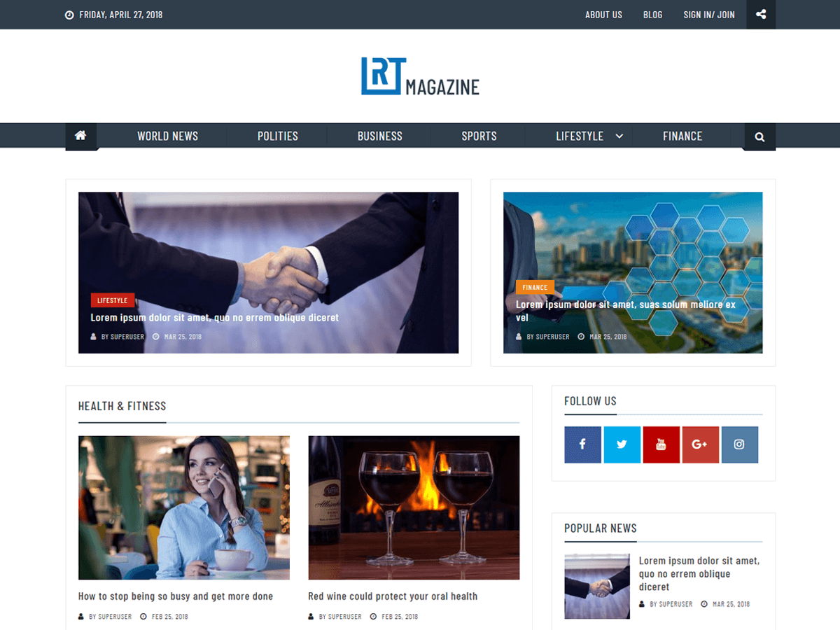The width and height of the screenshot is (840, 630).
Task: Expand the Lifestyle menu dropdown arrow
Action: coord(619,136)
